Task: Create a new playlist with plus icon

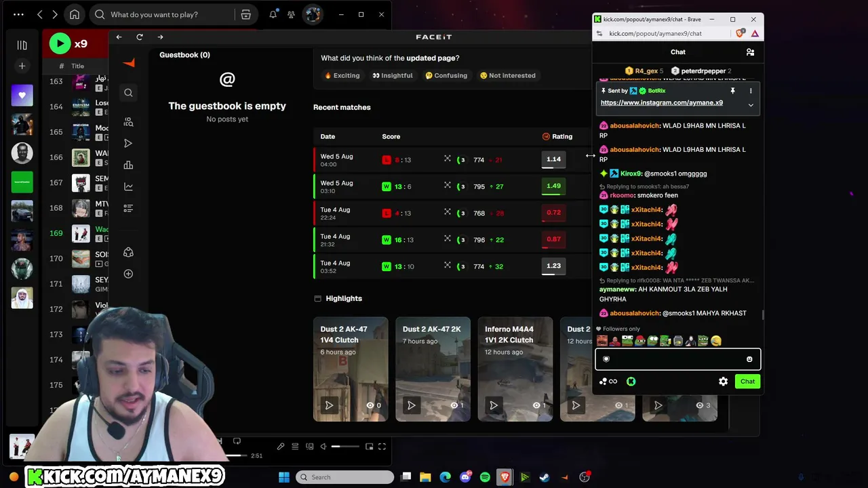Action: click(22, 66)
